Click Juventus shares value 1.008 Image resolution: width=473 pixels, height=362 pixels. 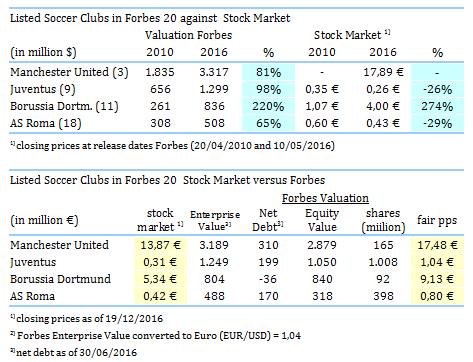pos(383,262)
